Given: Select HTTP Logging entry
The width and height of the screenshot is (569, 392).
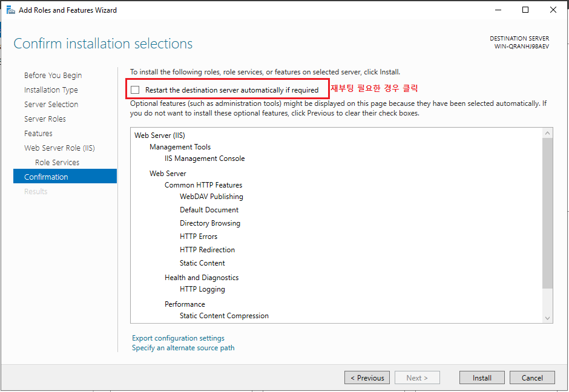Looking at the screenshot, I should pyautogui.click(x=202, y=289).
